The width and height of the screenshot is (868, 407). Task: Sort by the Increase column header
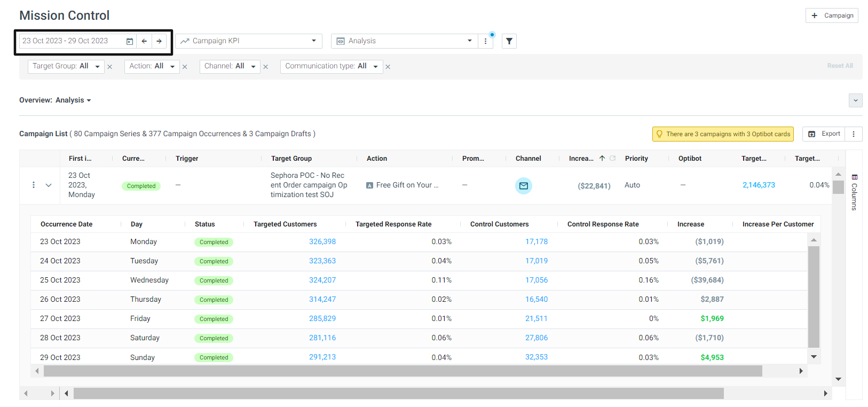coord(581,158)
